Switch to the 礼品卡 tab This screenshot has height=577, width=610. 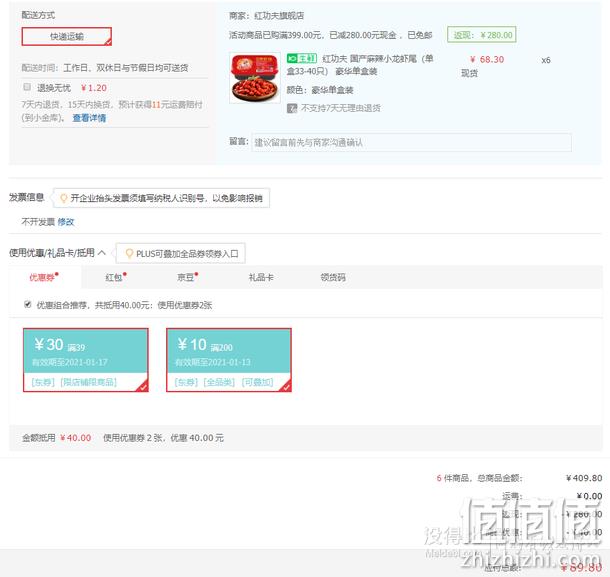261,277
